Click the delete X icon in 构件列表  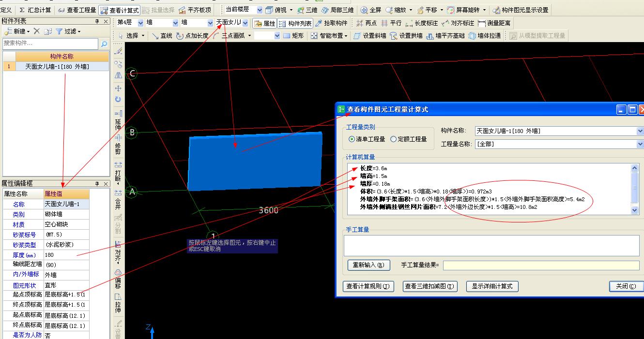(x=37, y=31)
